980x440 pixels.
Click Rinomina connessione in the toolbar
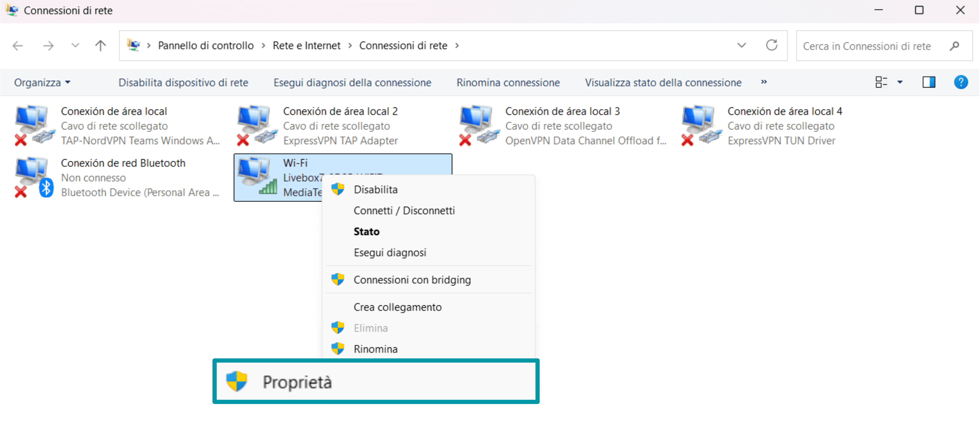(x=508, y=82)
